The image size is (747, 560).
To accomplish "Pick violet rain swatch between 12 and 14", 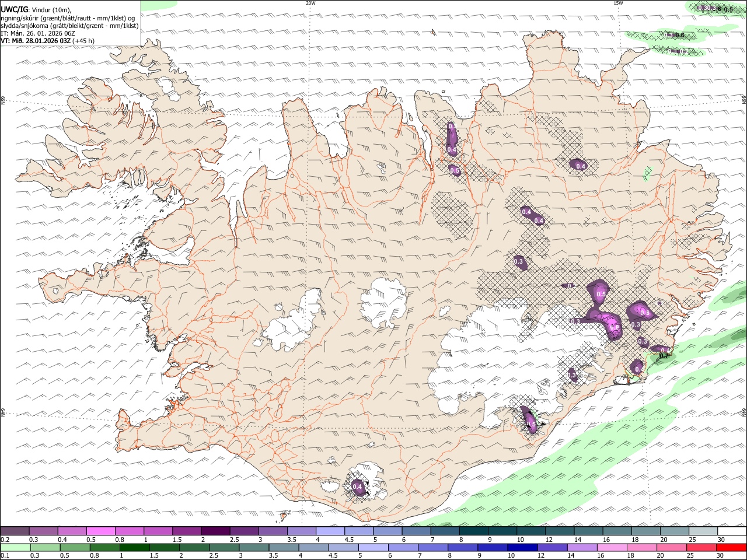I will 553,547.
